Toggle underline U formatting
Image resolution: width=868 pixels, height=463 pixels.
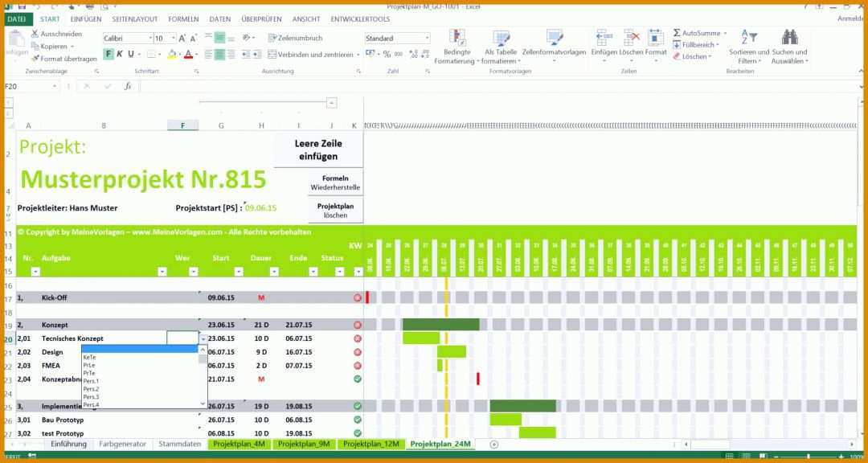[x=131, y=55]
